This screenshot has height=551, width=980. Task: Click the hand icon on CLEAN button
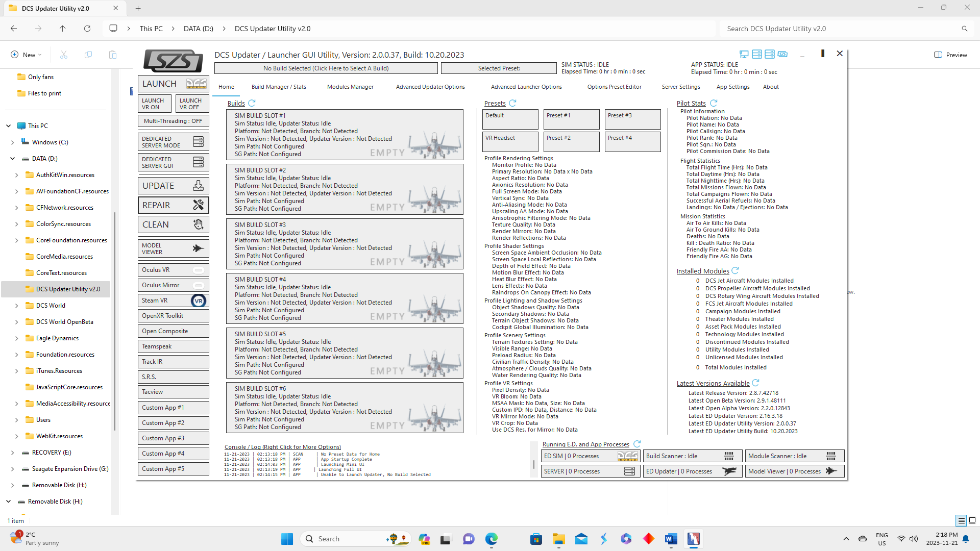(x=198, y=224)
